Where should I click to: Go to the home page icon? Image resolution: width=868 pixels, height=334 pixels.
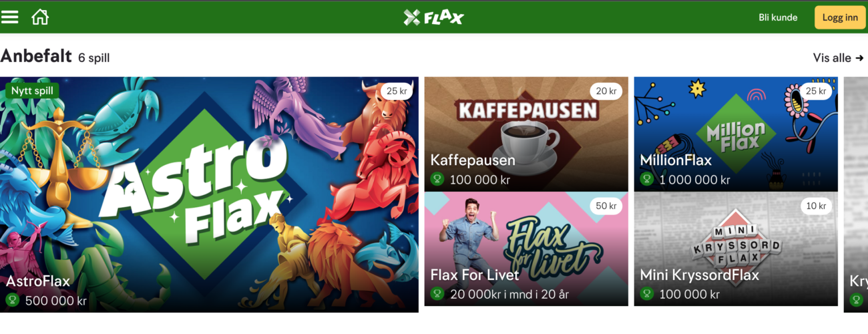[40, 17]
